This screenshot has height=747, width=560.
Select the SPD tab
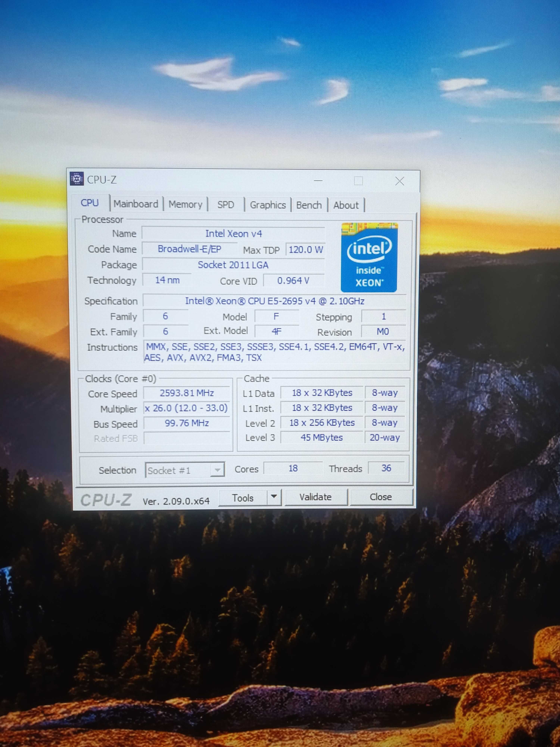225,205
